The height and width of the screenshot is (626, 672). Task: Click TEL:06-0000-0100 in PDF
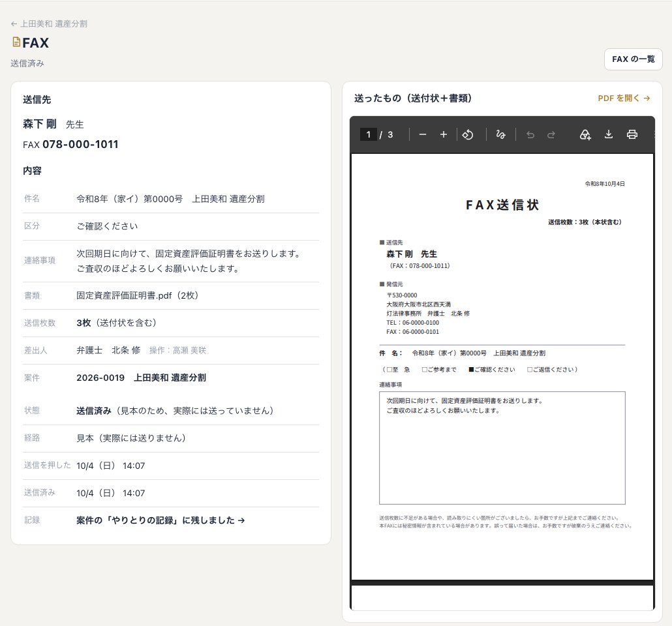(x=413, y=323)
